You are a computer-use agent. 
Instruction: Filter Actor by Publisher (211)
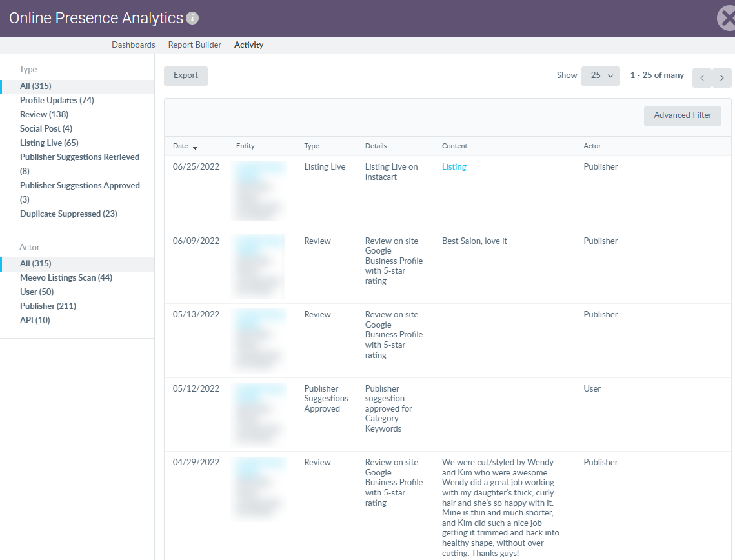[48, 306]
